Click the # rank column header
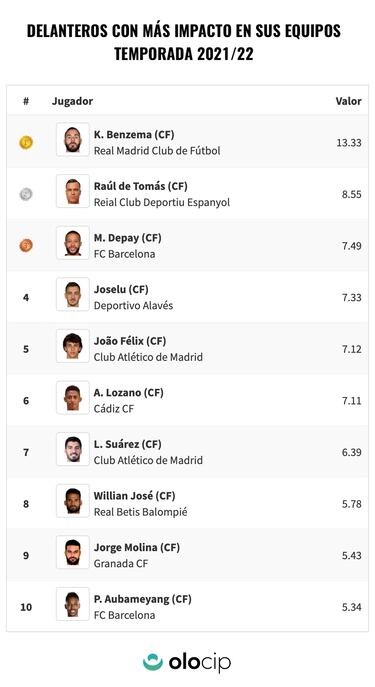 (26, 101)
